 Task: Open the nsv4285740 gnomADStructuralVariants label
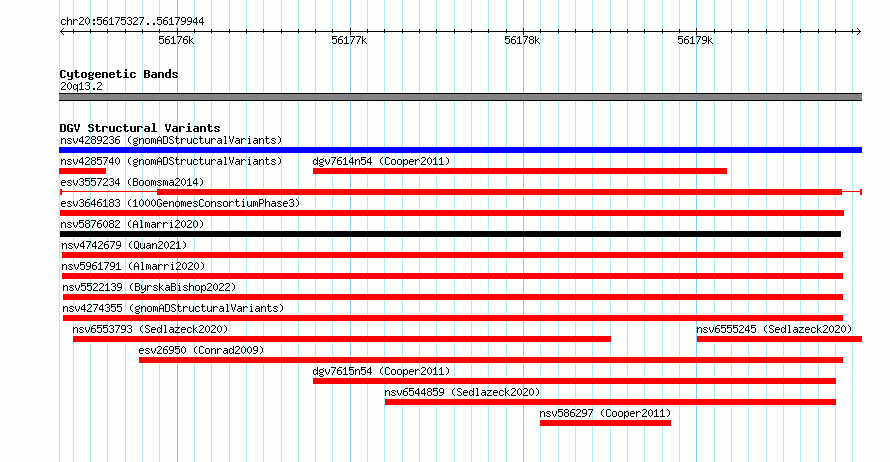[x=171, y=161]
